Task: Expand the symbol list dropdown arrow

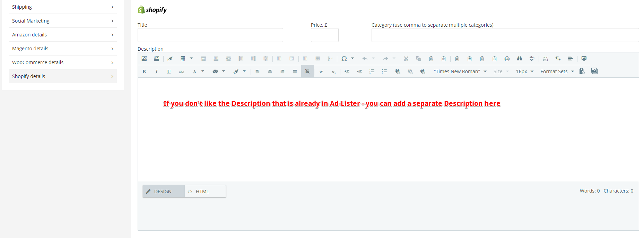Action: click(x=353, y=58)
